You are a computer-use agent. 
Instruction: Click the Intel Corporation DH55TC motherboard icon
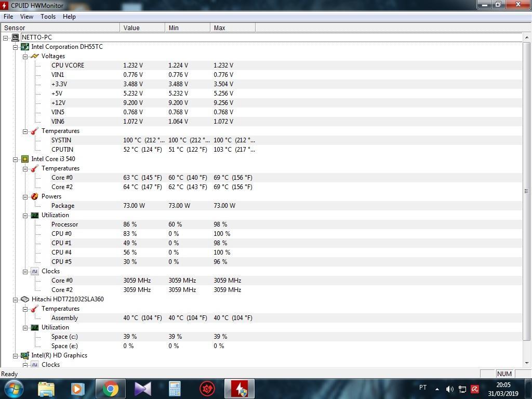pyautogui.click(x=25, y=47)
